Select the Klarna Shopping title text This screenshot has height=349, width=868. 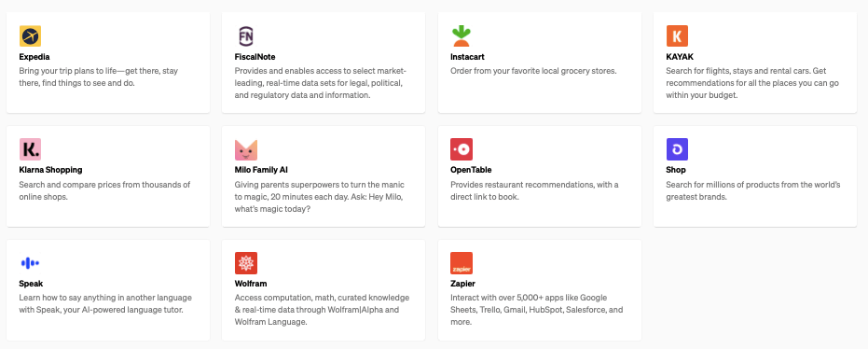tap(50, 170)
